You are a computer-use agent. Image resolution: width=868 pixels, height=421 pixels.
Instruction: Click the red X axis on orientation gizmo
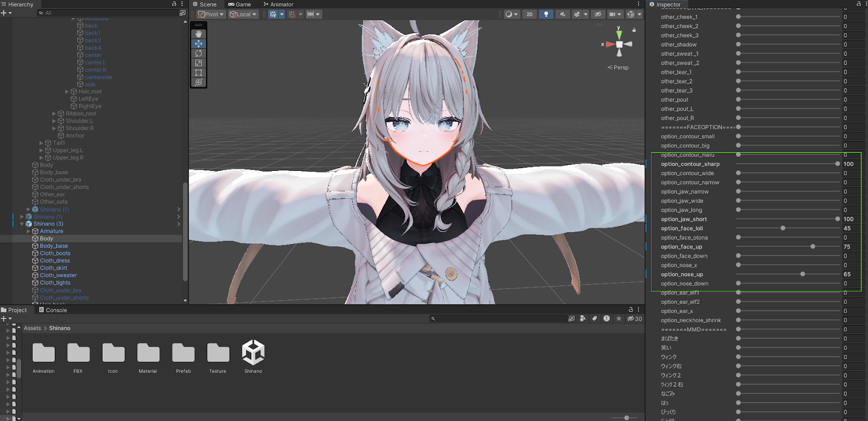point(610,44)
